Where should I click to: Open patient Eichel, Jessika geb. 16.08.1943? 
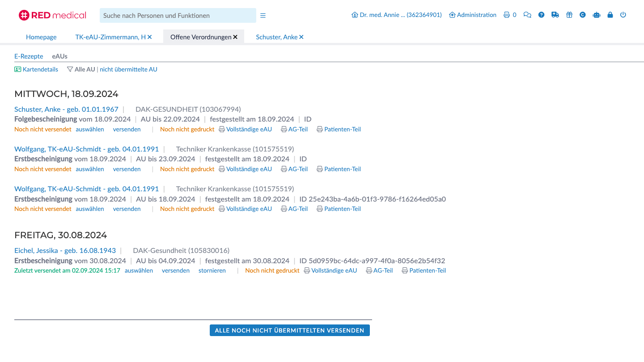pos(65,250)
